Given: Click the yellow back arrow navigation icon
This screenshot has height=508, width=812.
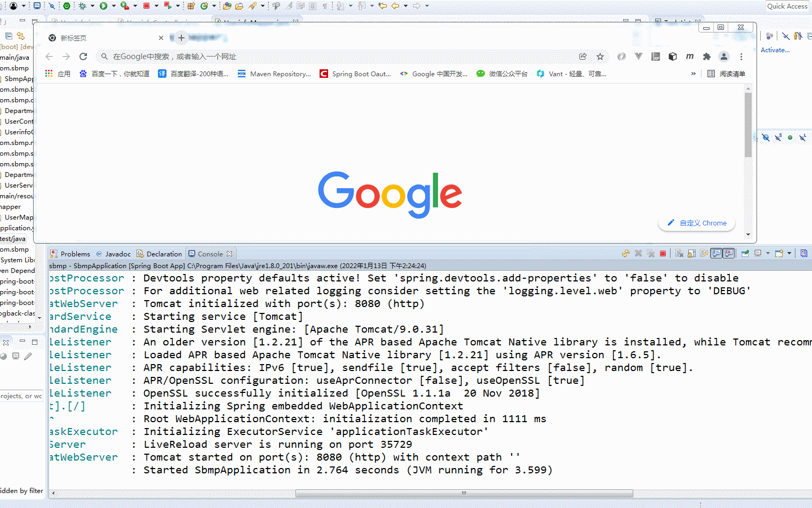Looking at the screenshot, I should (x=395, y=6).
